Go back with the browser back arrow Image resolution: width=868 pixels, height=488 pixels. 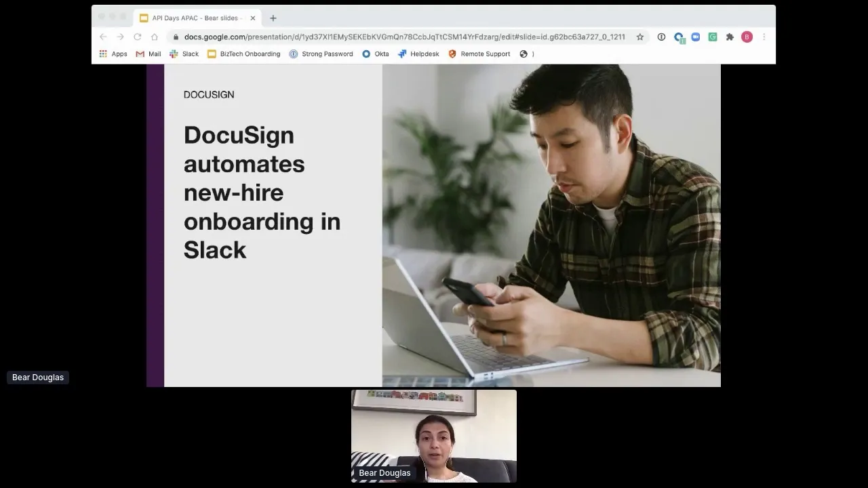click(103, 37)
